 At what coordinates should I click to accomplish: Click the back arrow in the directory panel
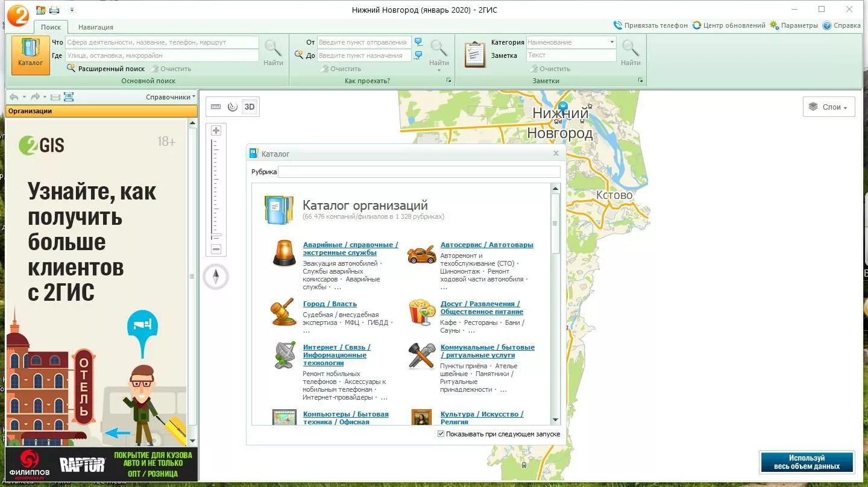pos(14,96)
